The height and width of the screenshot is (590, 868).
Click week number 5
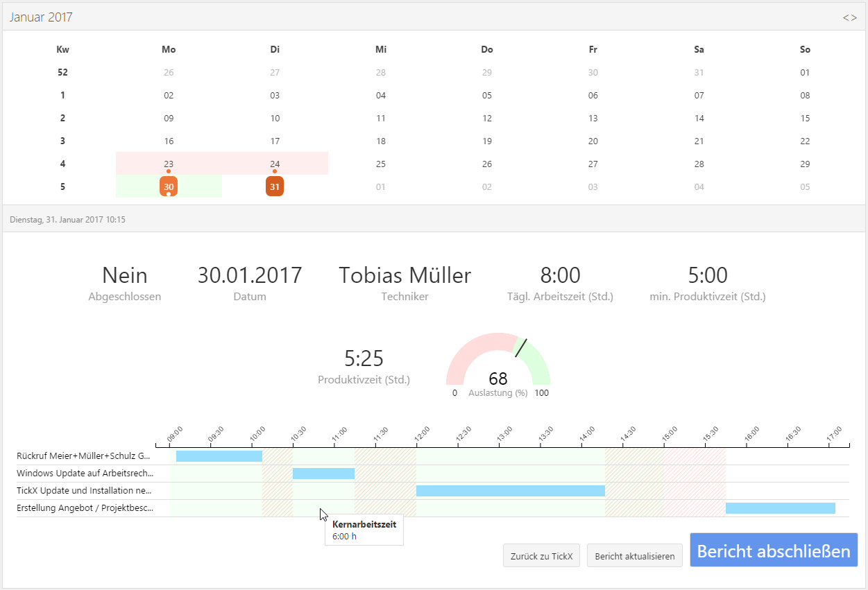pyautogui.click(x=62, y=187)
